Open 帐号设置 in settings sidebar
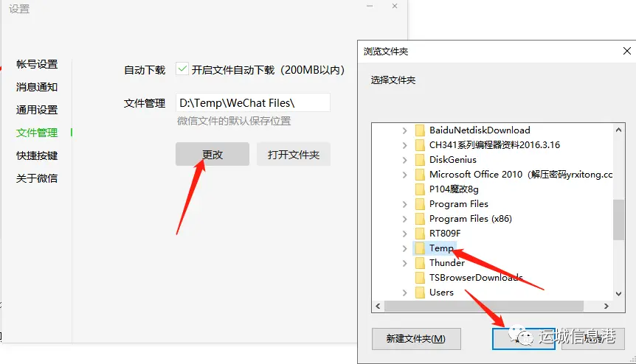This screenshot has height=364, width=636. click(x=37, y=64)
